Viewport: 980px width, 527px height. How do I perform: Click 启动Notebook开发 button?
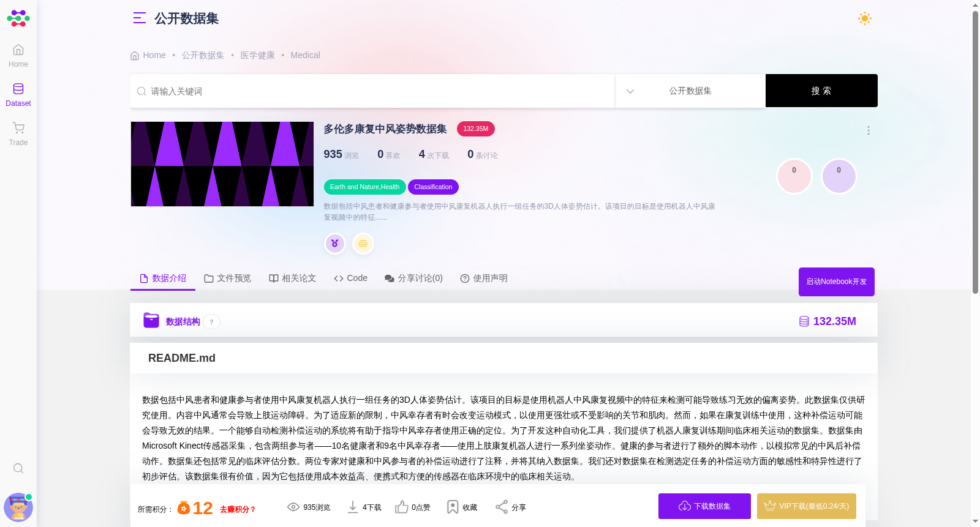click(x=837, y=282)
